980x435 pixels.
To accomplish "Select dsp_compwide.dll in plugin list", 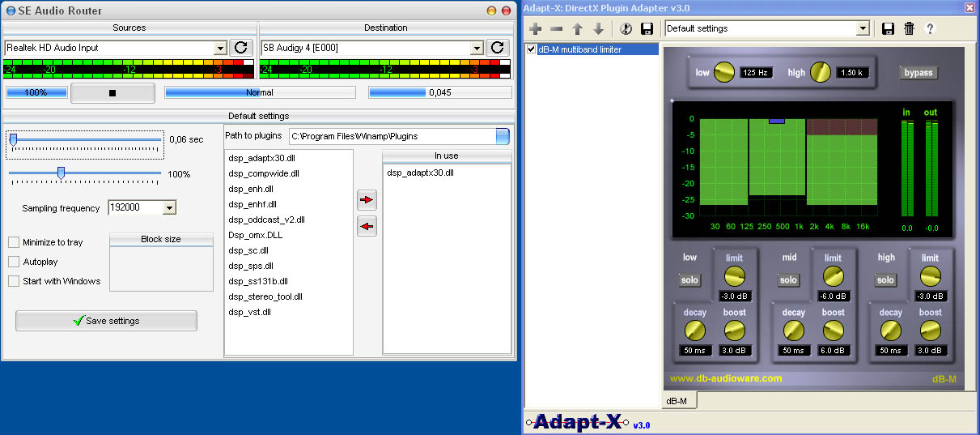I will click(264, 173).
